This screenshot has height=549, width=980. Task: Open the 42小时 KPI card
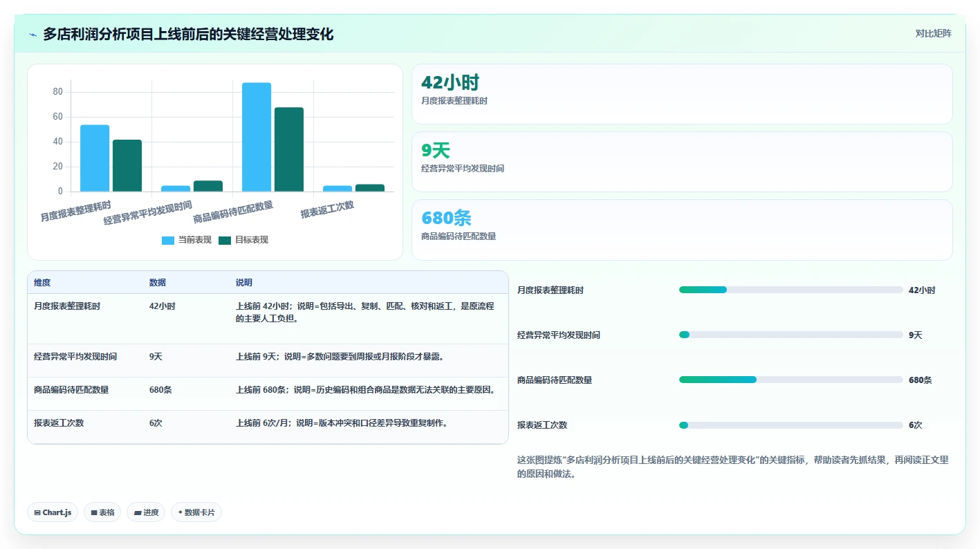[x=682, y=94]
